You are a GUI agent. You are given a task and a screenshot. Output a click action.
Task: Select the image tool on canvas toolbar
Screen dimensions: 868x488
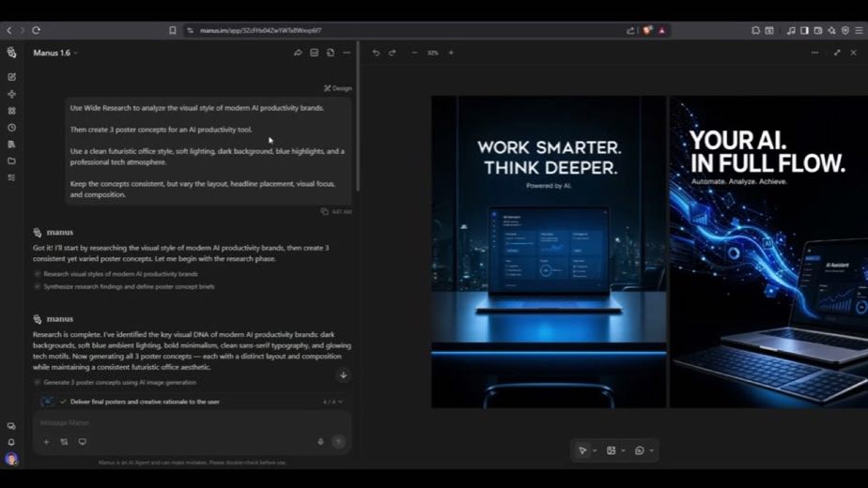[612, 450]
